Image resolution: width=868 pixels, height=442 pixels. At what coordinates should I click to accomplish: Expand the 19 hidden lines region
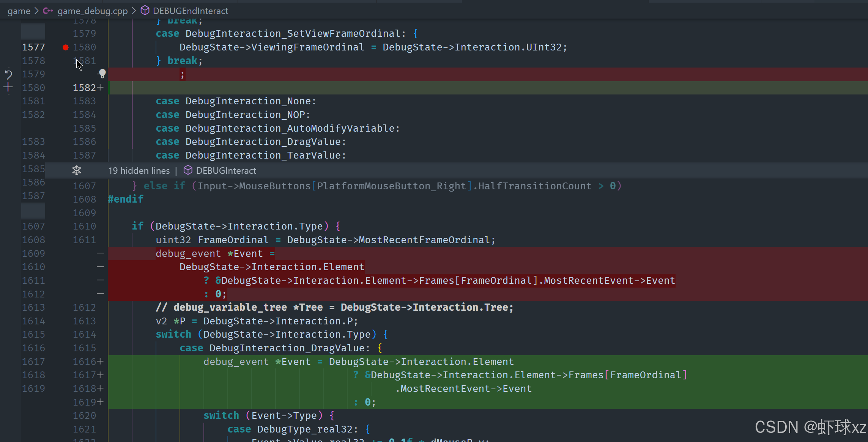139,171
